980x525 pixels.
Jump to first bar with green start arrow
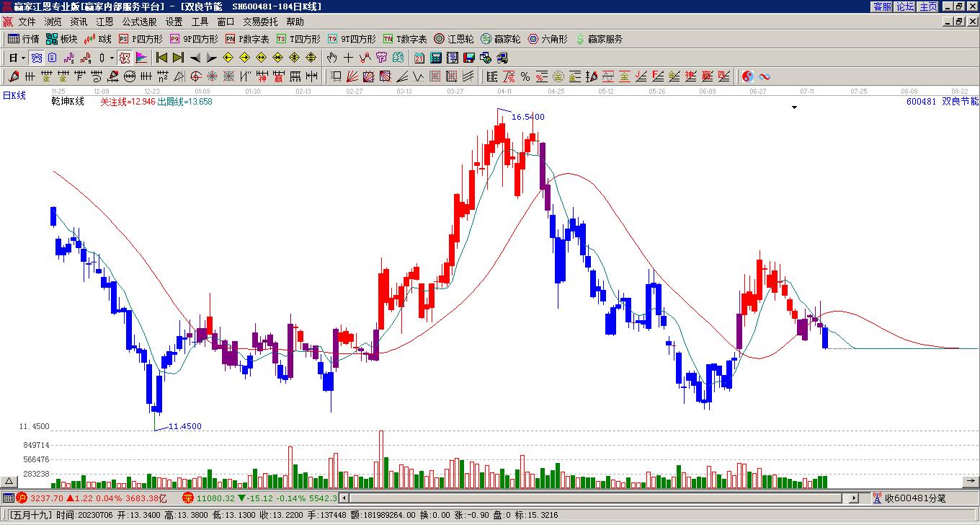[x=161, y=58]
